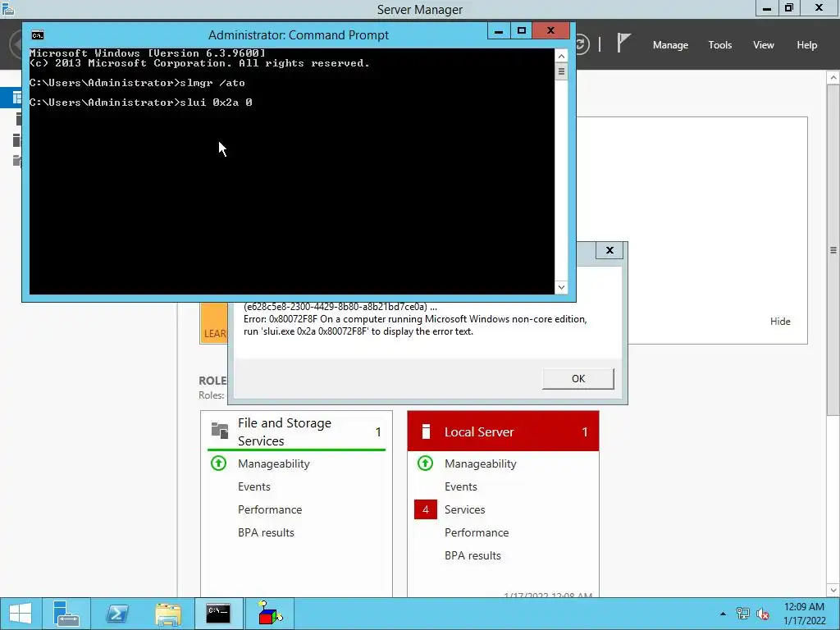Click the Server Manager title bar icon

(x=8, y=8)
